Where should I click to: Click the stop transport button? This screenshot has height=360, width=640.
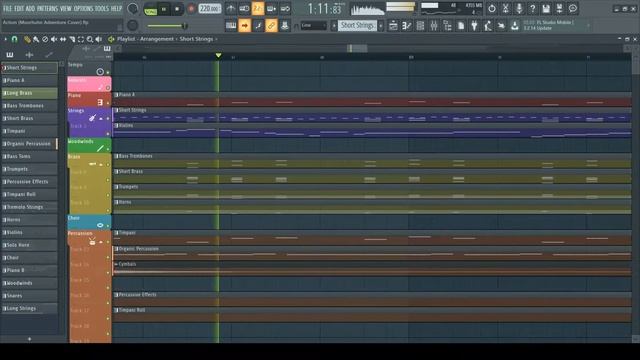177,9
